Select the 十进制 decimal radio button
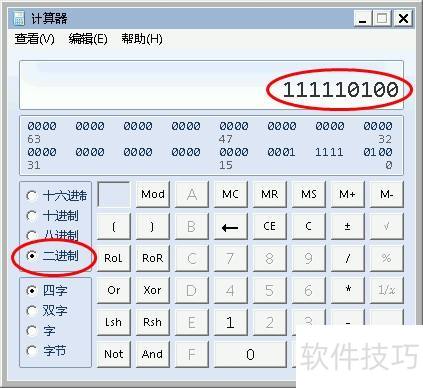Image resolution: width=423 pixels, height=388 pixels. click(x=32, y=216)
